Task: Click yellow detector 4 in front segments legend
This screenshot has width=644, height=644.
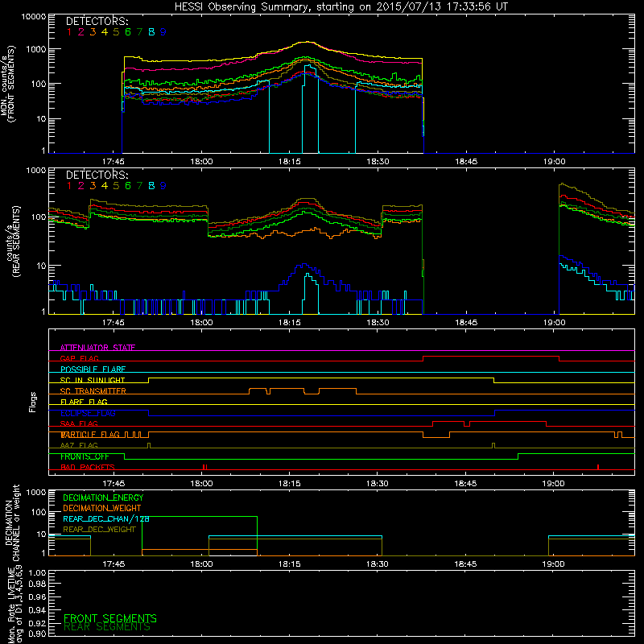Action: pyautogui.click(x=105, y=32)
